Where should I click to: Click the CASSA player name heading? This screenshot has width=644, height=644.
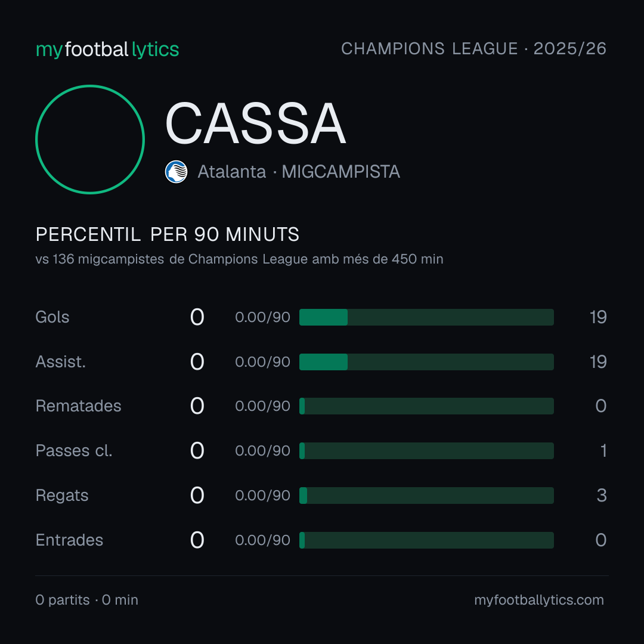click(255, 123)
